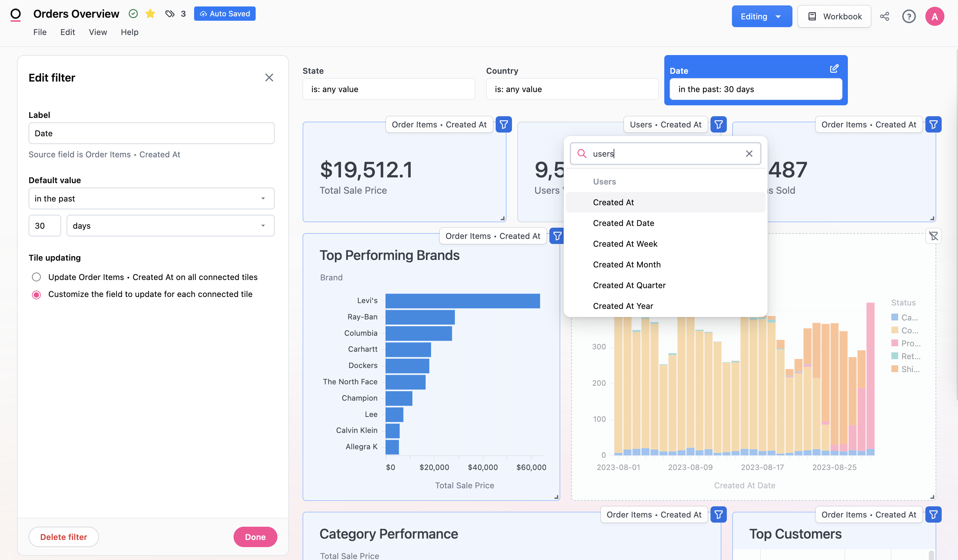
Task: Click the help question mark icon
Action: [x=909, y=16]
